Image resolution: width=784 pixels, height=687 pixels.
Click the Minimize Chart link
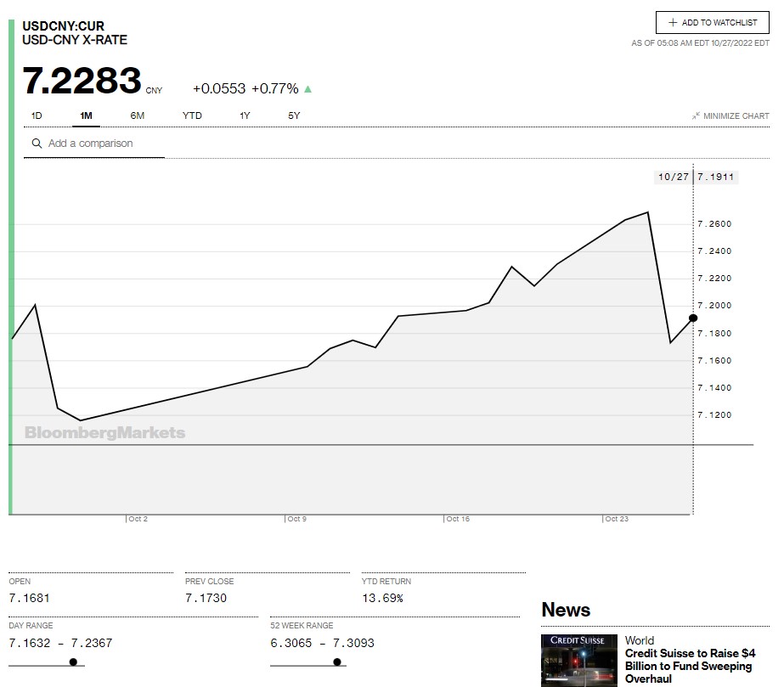[x=736, y=116]
